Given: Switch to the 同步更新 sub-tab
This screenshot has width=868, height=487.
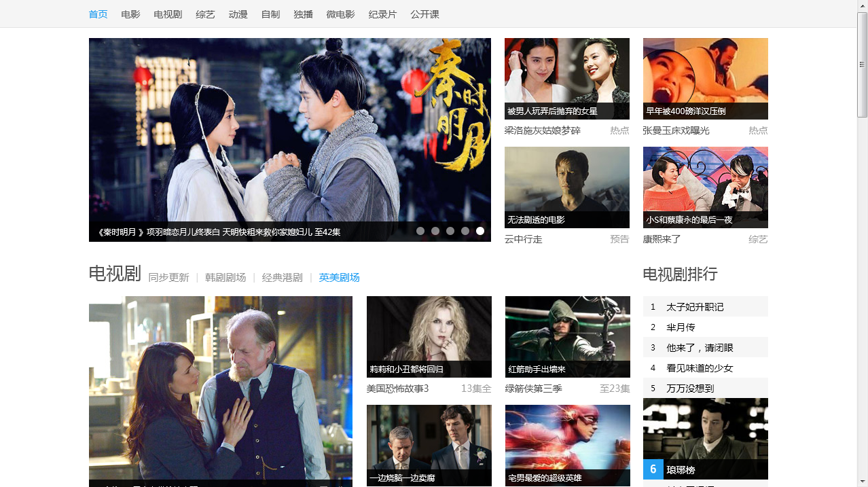Looking at the screenshot, I should pos(168,277).
